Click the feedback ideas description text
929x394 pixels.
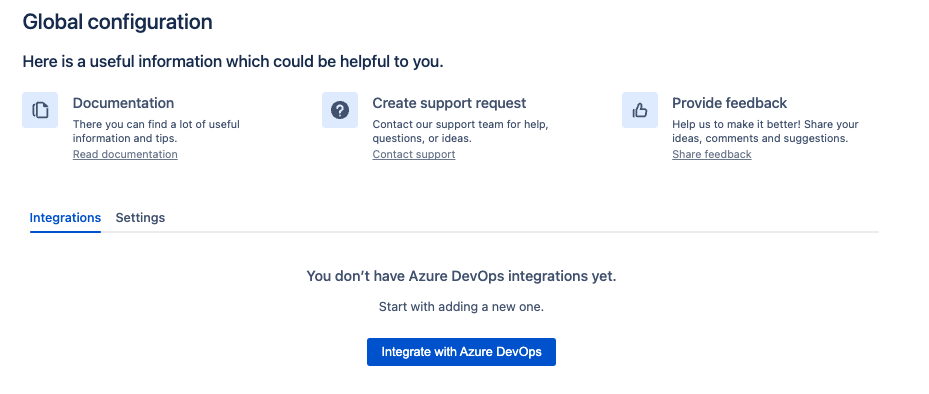(x=765, y=132)
